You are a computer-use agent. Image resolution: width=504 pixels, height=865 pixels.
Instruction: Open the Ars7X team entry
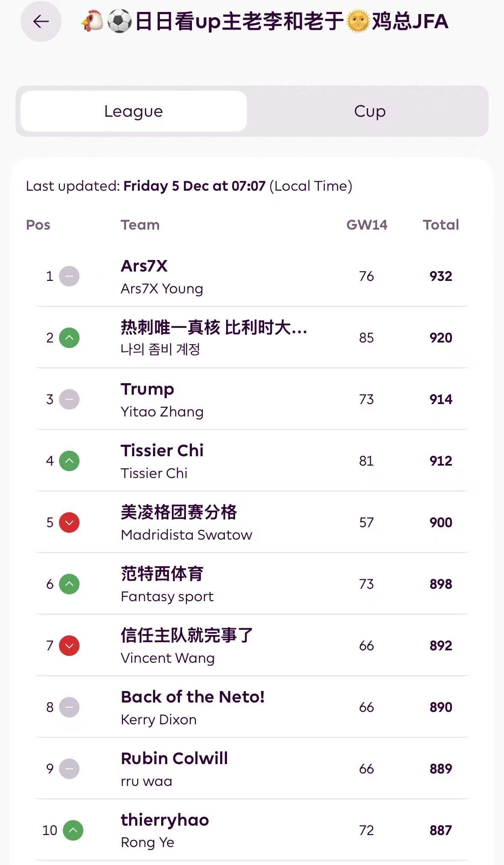(144, 266)
